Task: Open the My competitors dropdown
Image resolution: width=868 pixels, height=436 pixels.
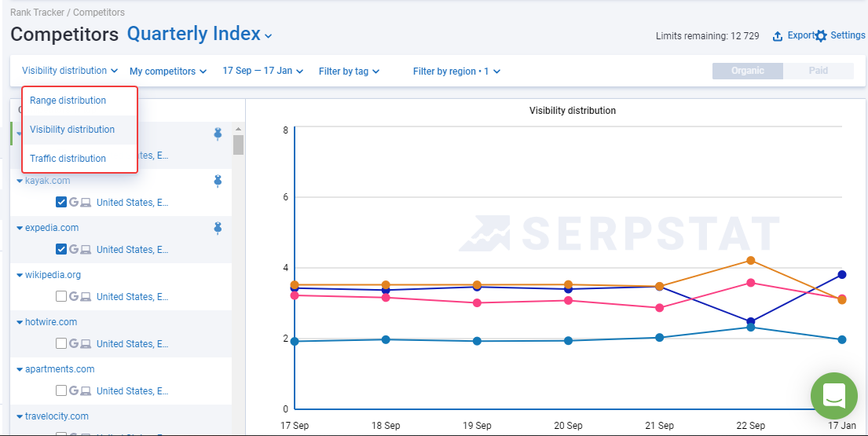Action: [168, 71]
